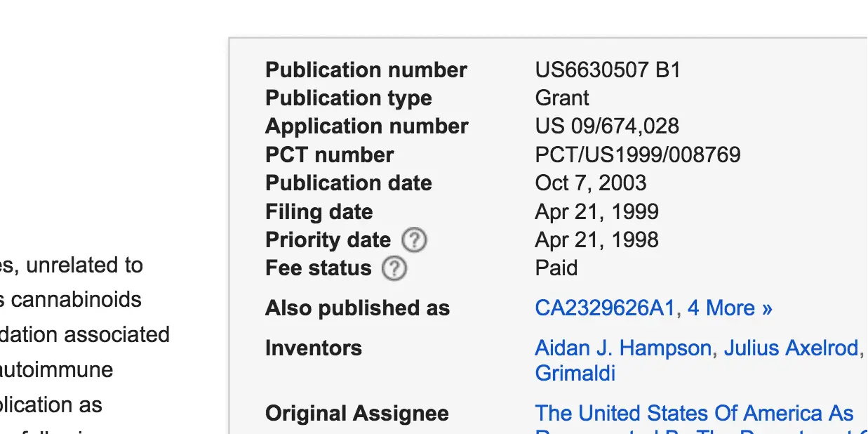Click the 'Inventors' field label

coord(313,348)
